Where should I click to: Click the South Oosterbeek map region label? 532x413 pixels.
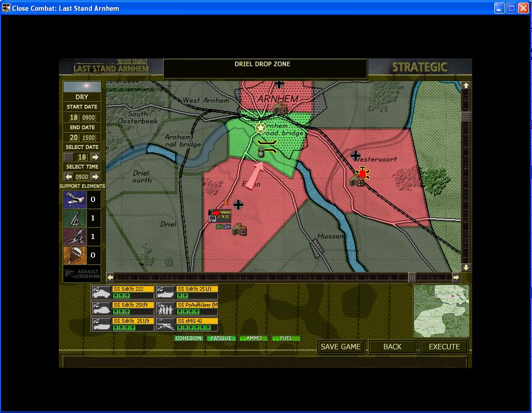click(137, 117)
